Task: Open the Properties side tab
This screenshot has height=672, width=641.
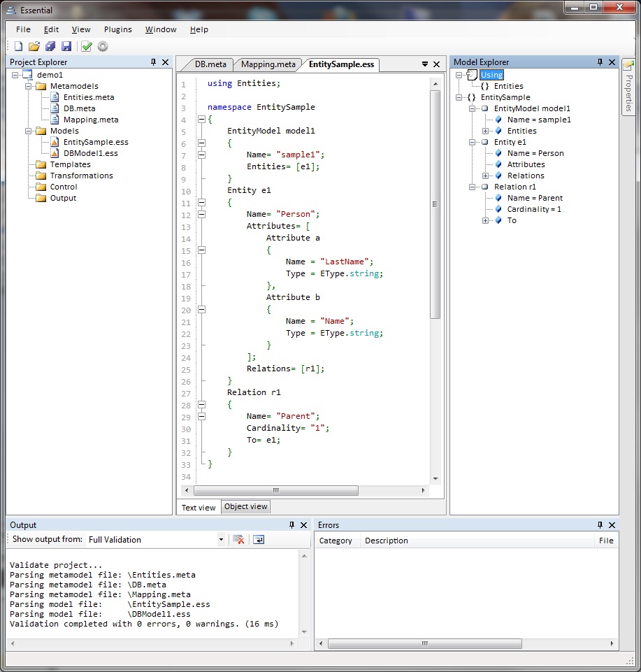Action: pyautogui.click(x=628, y=87)
